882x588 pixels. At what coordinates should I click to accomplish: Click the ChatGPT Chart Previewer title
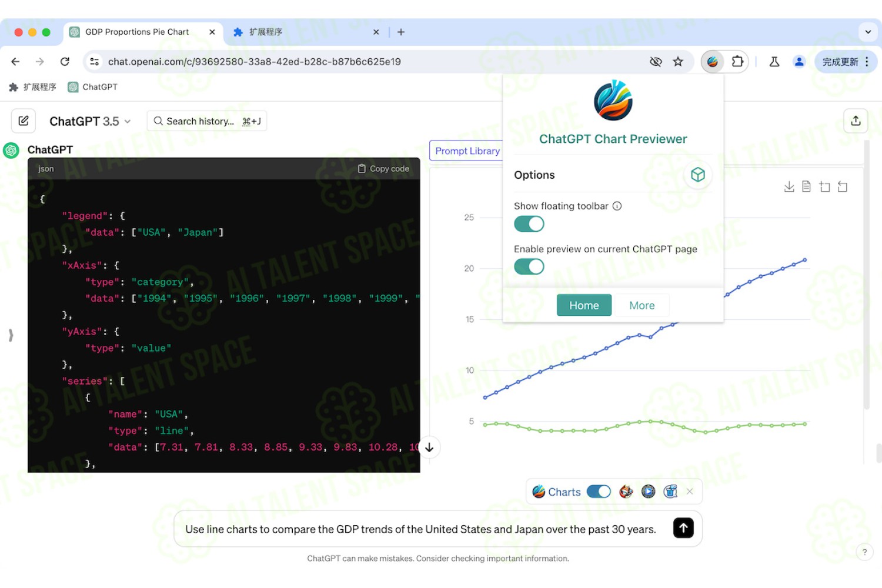point(613,139)
